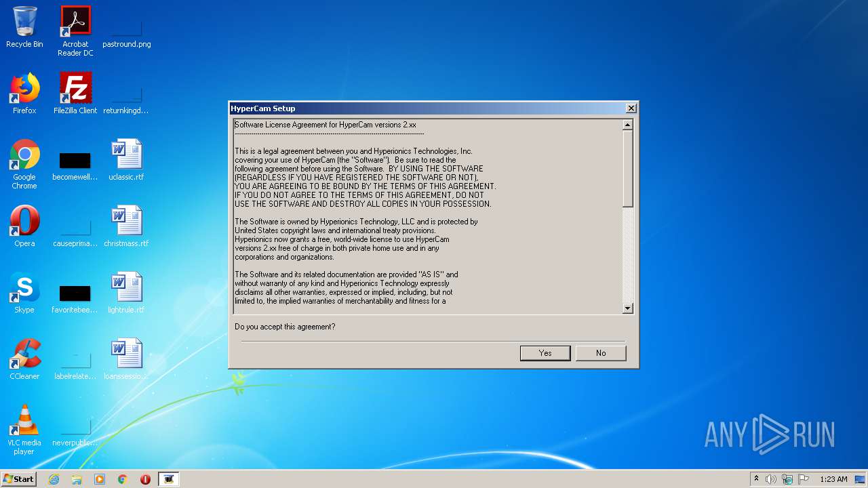
Task: Select the uclassic.rtf document icon
Action: pos(127,160)
